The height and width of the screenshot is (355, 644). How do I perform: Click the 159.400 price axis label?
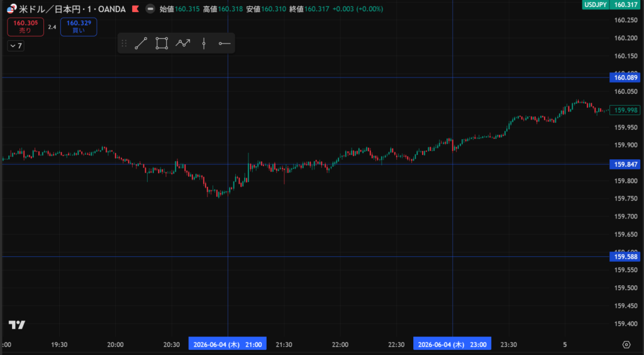[x=626, y=324]
